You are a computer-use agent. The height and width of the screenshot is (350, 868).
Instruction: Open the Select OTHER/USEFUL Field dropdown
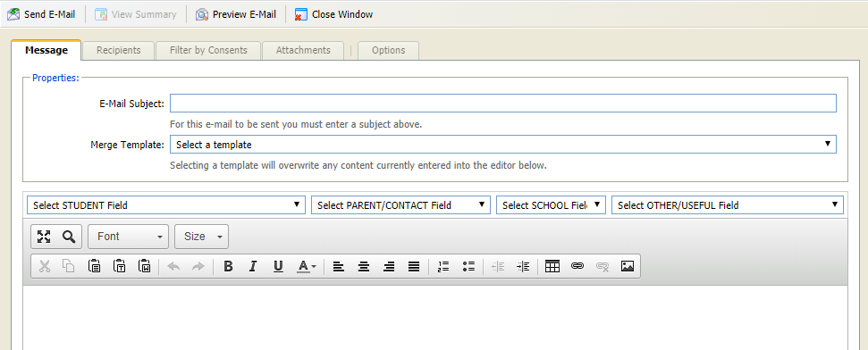(728, 205)
